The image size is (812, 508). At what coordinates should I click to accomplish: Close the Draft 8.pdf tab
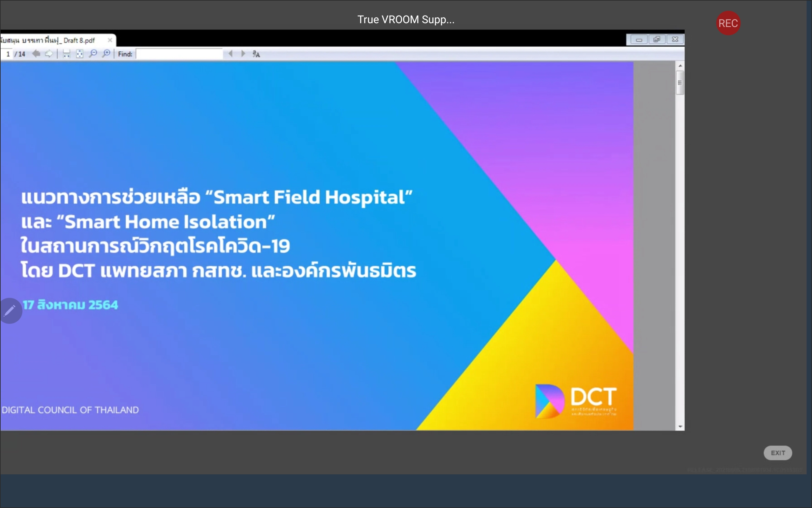click(x=110, y=40)
